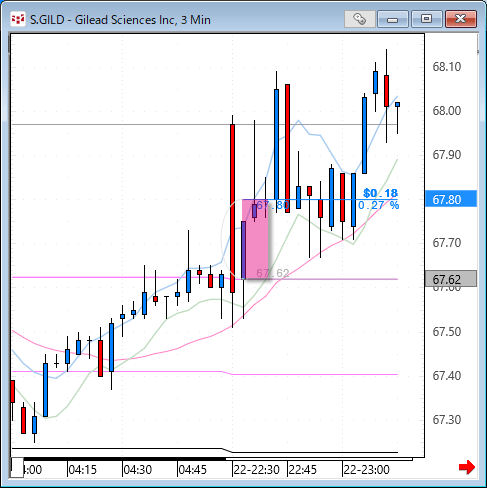Screen dimensions: 487x488
Task: Click the CQG chart window logo icon
Action: click(x=18, y=19)
